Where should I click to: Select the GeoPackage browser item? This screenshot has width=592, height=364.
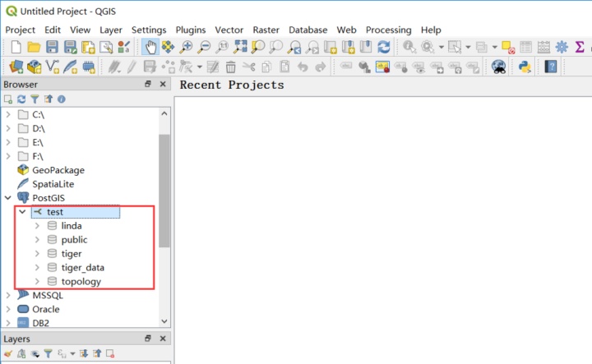coord(58,170)
